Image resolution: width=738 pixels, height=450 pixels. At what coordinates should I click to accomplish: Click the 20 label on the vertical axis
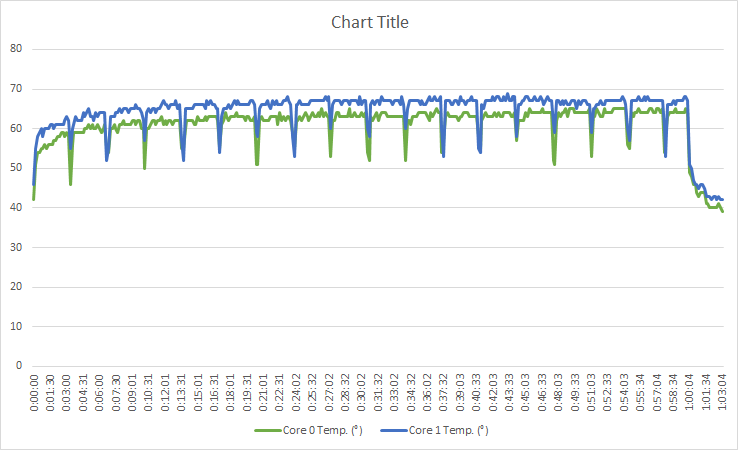click(16, 287)
